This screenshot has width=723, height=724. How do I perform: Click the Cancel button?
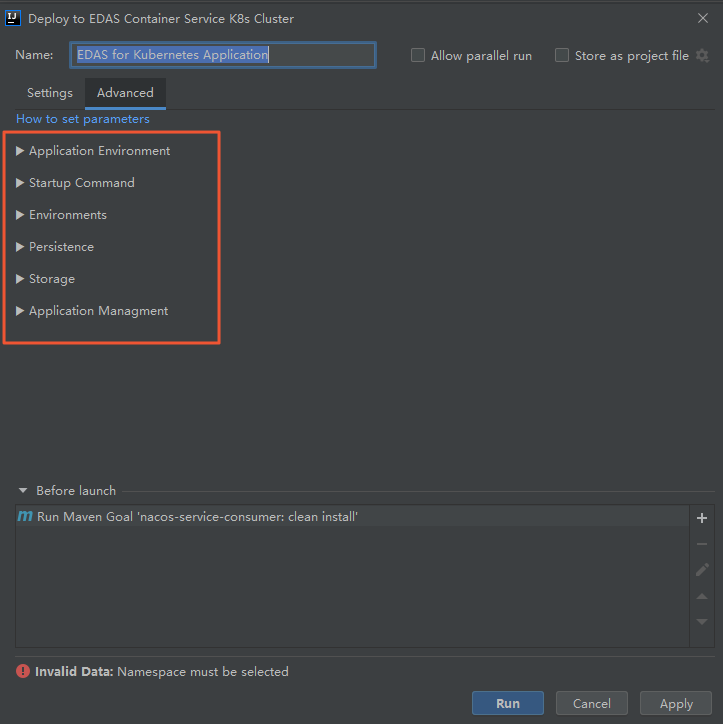point(592,703)
